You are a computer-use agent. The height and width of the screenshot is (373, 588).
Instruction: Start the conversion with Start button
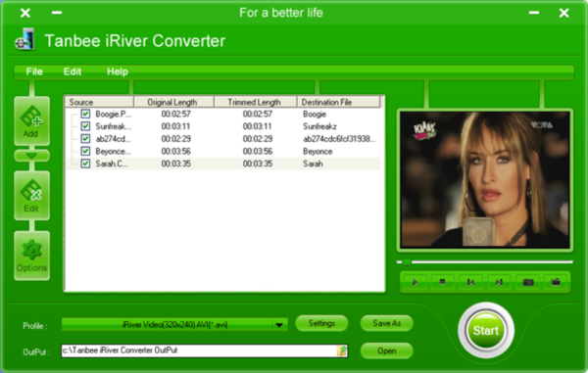486,330
